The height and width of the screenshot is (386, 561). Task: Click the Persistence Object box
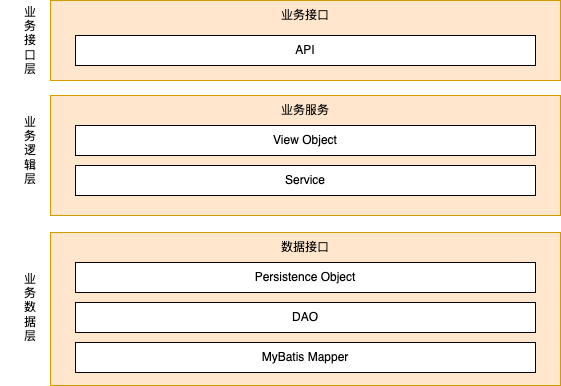pyautogui.click(x=305, y=277)
